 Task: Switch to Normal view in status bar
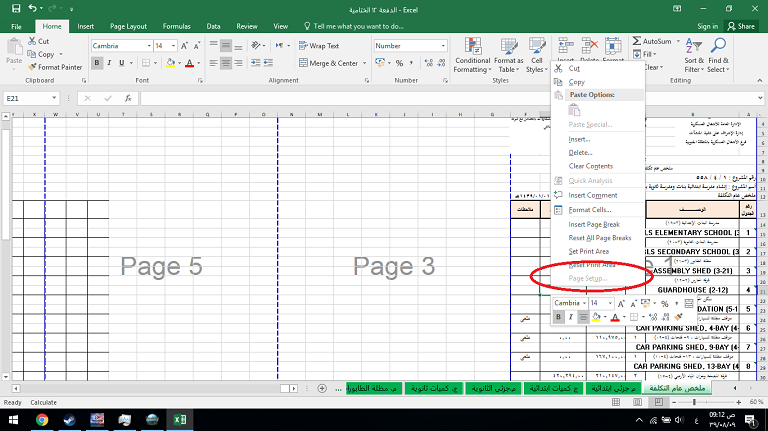pos(616,402)
